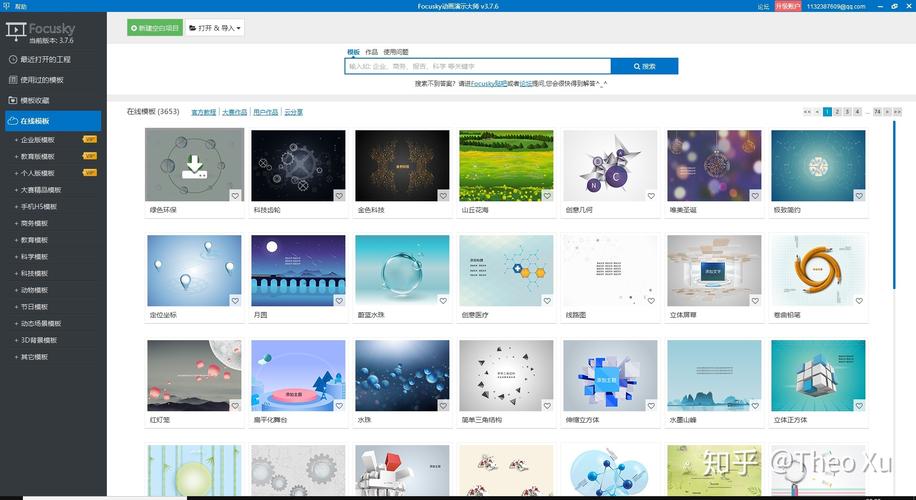Viewport: 916px width, 500px height.
Task: Add 唯美圣诞 template to favorites
Action: 755,196
